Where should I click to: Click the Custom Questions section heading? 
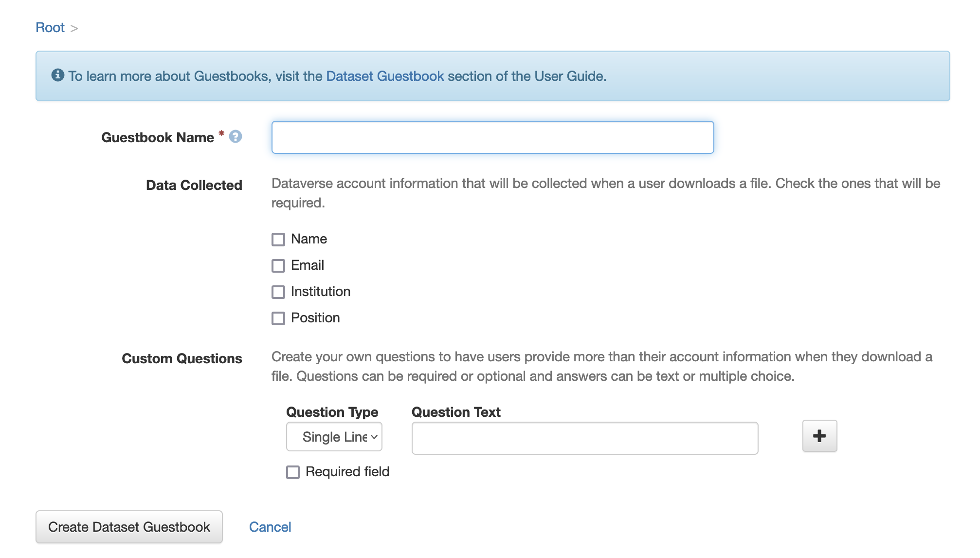coord(182,359)
